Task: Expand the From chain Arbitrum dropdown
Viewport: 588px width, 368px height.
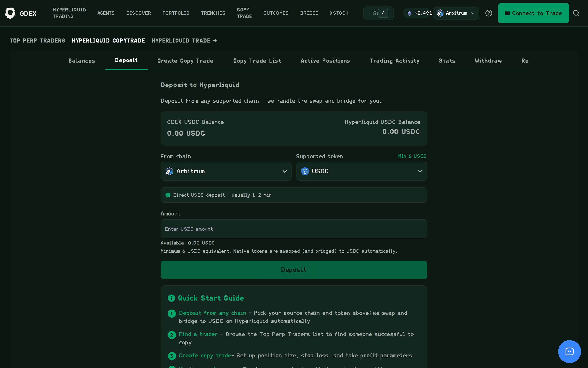Action: [226, 171]
